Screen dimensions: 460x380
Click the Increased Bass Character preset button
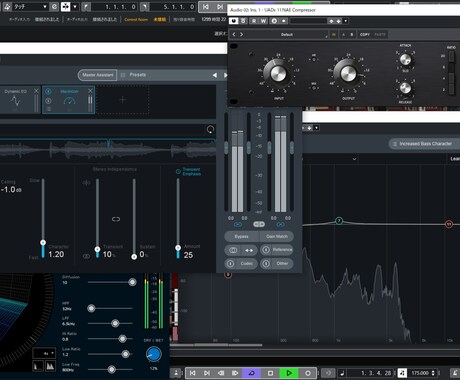[425, 144]
